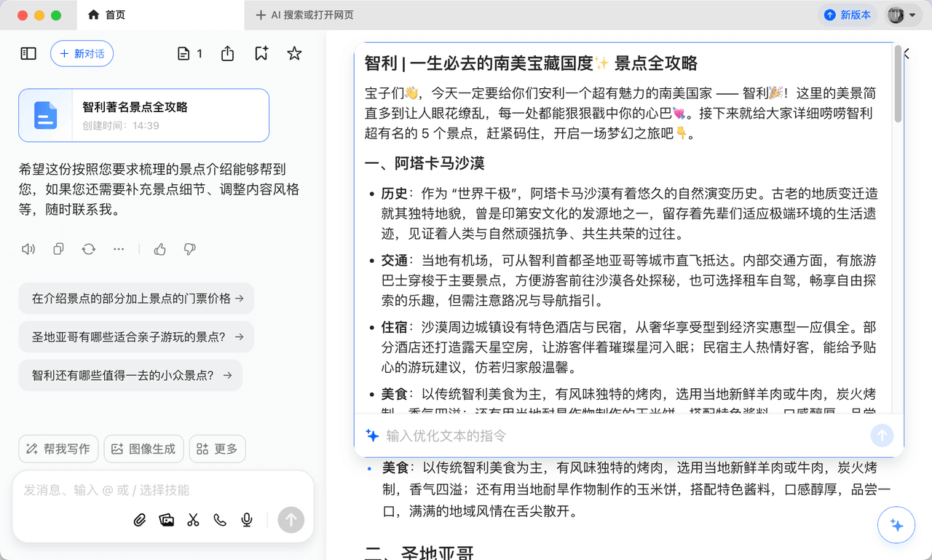Give thumbs down to the response

tap(190, 249)
